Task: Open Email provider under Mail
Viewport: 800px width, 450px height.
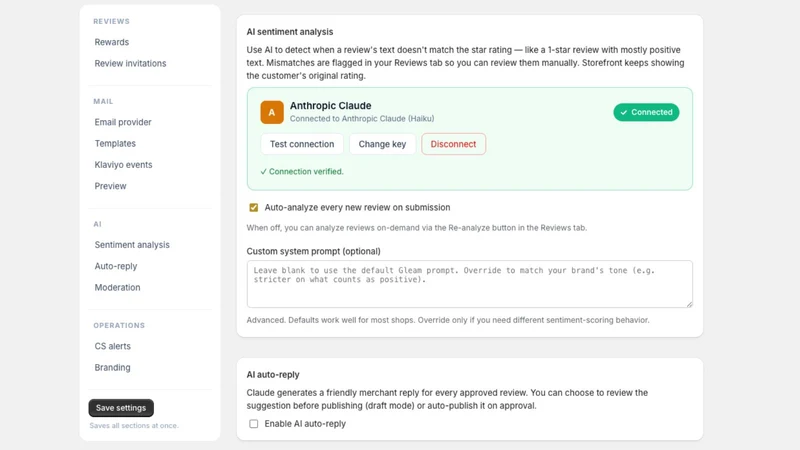Action: pyautogui.click(x=123, y=122)
